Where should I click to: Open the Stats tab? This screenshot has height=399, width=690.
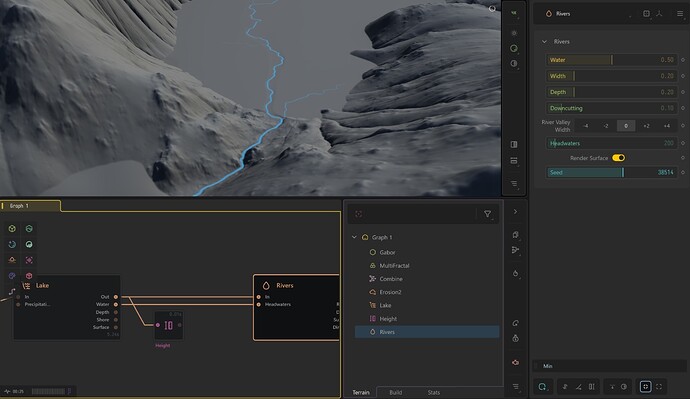click(433, 392)
